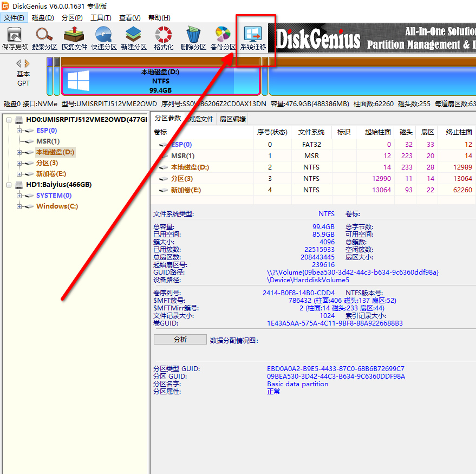The width and height of the screenshot is (476, 474).
Task: Select the 本地磁盘(D:) row in partition table
Action: click(314, 167)
